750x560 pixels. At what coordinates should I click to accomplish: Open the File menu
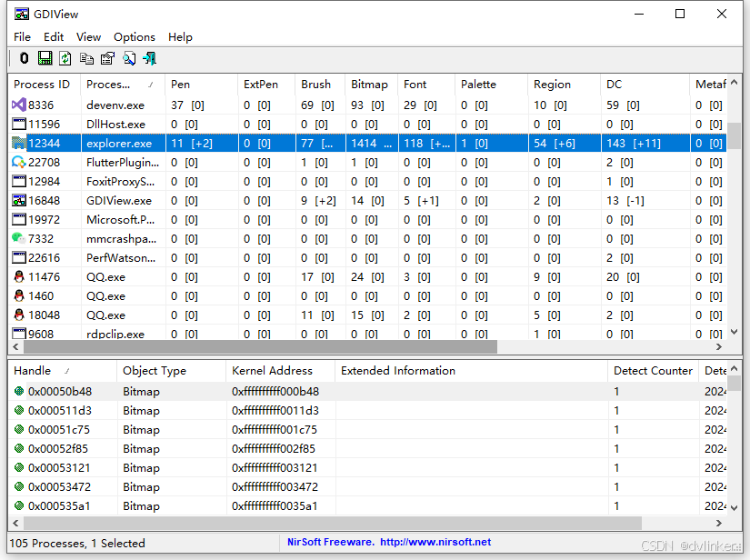(x=22, y=37)
